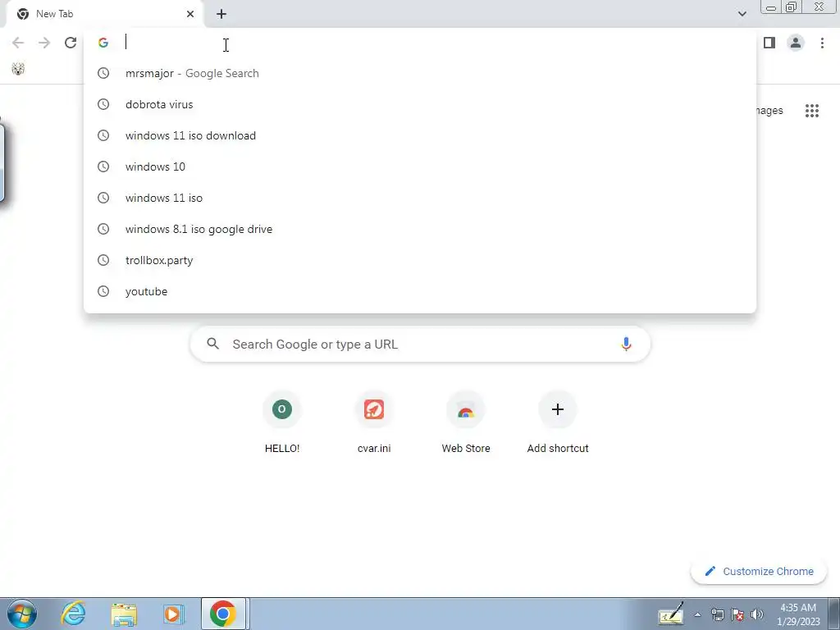Show hidden system tray icons
840x630 pixels.
[697, 614]
